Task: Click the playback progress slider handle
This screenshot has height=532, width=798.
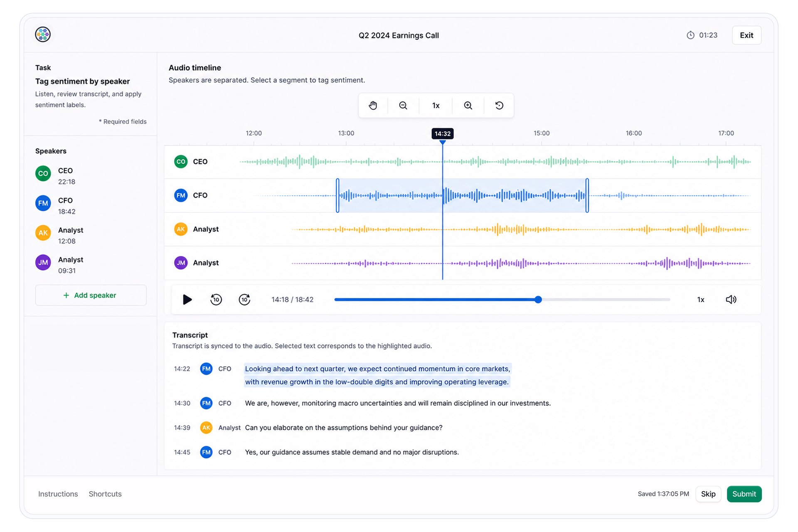Action: coord(538,299)
